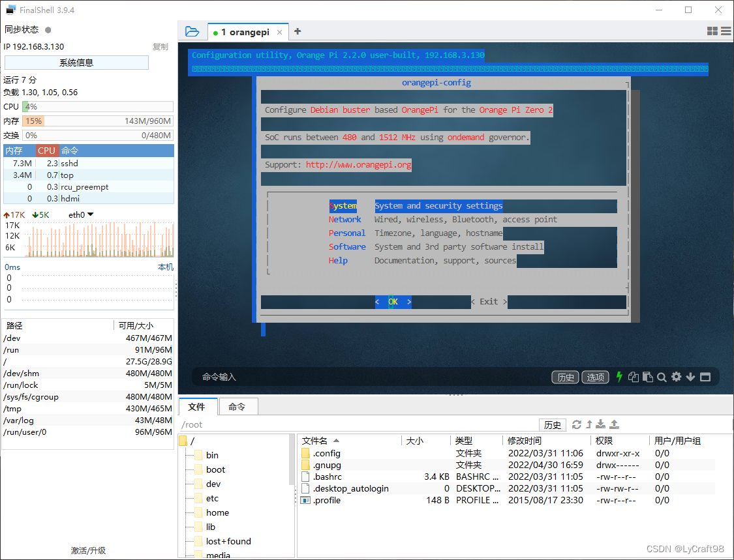The width and height of the screenshot is (734, 560).
Task: Click the 复制 IP copy link
Action: (160, 47)
